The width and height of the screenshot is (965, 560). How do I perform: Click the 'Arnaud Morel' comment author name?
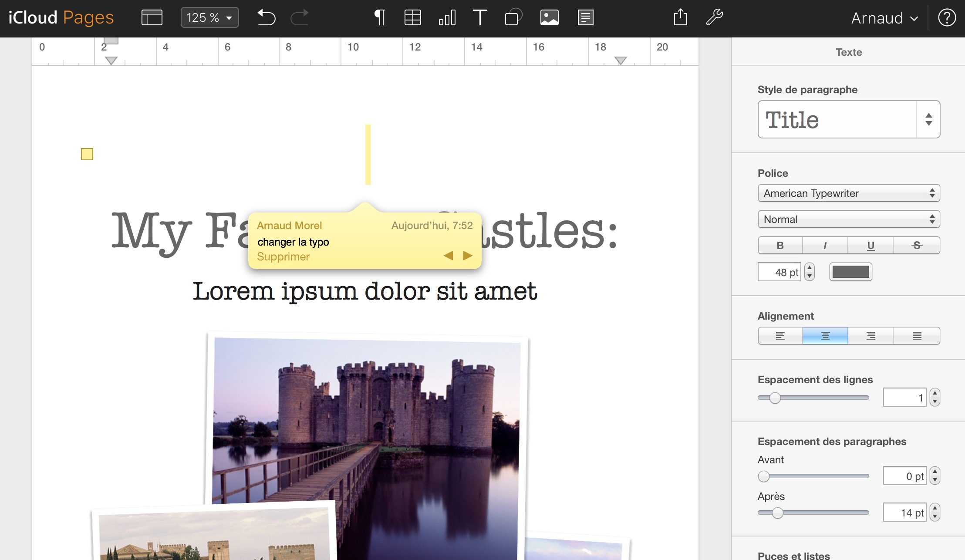(289, 225)
